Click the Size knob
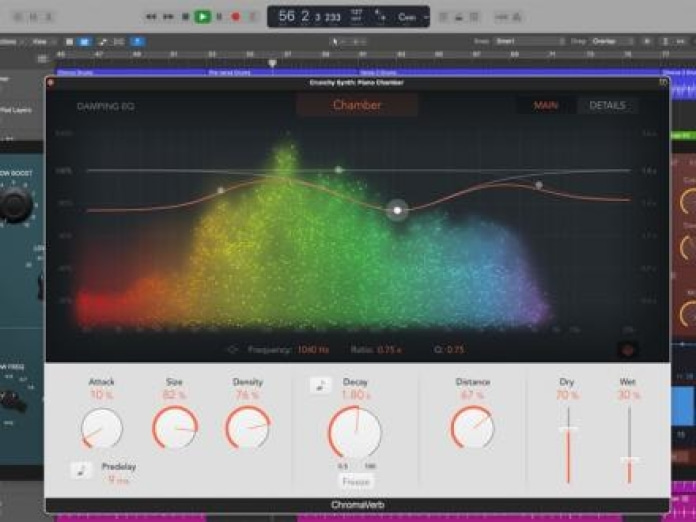This screenshot has width=696, height=522. [175, 428]
